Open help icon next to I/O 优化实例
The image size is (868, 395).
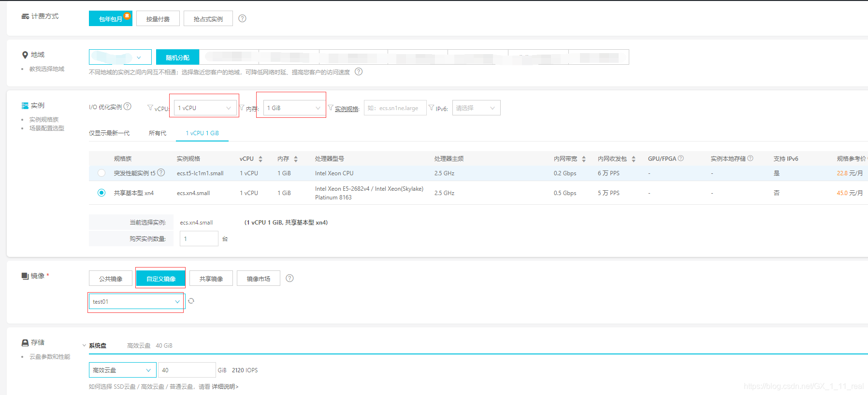(128, 106)
